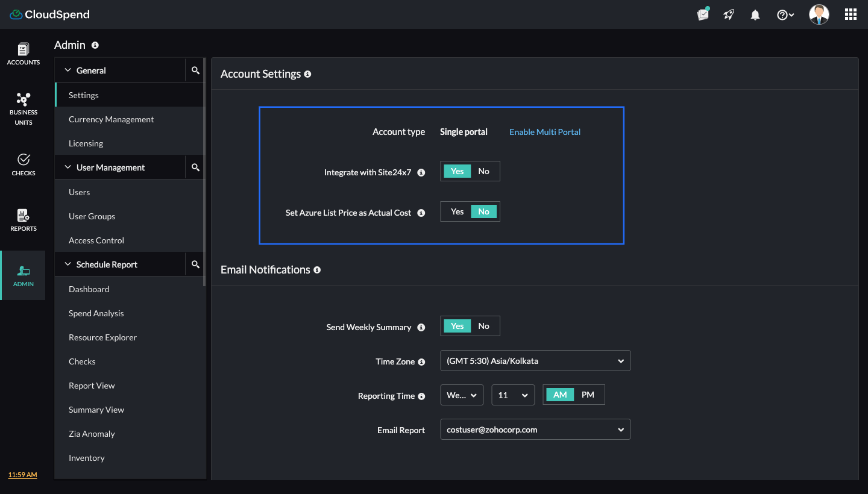Click the user profile avatar

[x=819, y=15]
